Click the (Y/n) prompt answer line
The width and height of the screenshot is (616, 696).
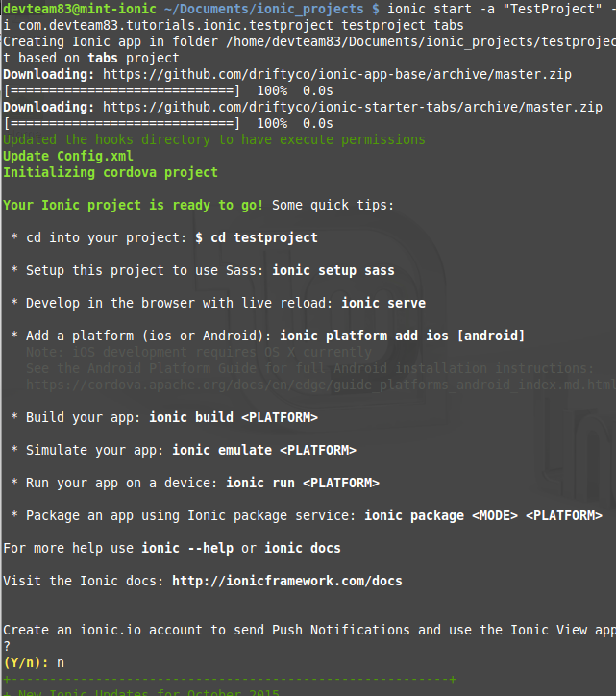pos(34,662)
